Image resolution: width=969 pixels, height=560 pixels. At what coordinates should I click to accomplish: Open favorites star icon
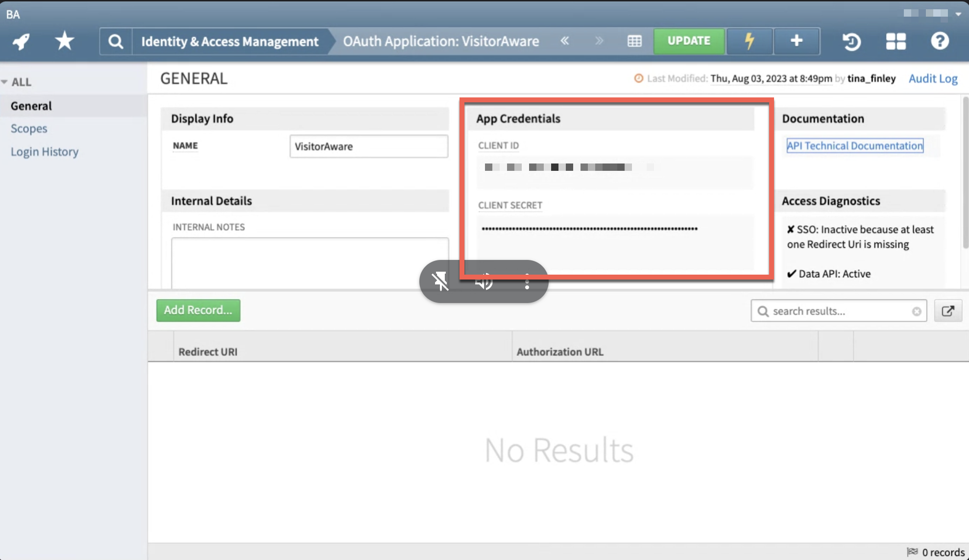click(64, 41)
